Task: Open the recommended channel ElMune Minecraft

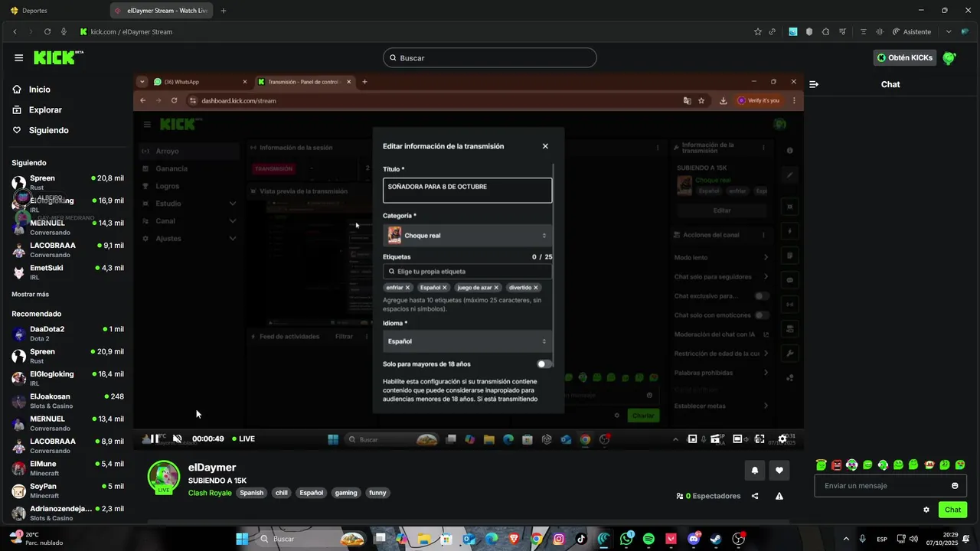Action: pos(67,468)
